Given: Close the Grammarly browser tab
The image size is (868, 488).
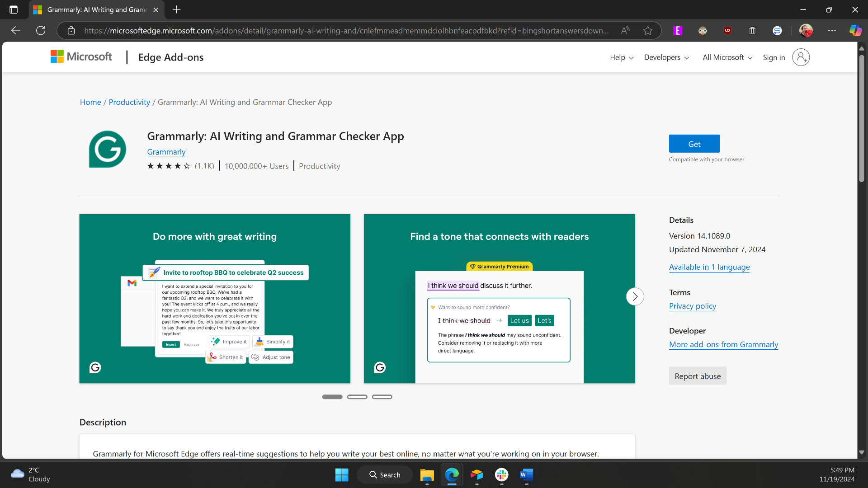Looking at the screenshot, I should (156, 9).
